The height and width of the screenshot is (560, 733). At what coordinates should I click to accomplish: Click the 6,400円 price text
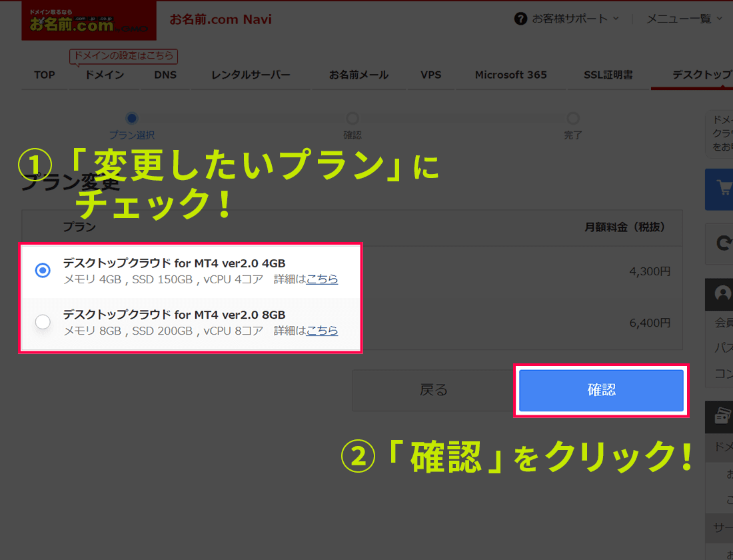[650, 323]
